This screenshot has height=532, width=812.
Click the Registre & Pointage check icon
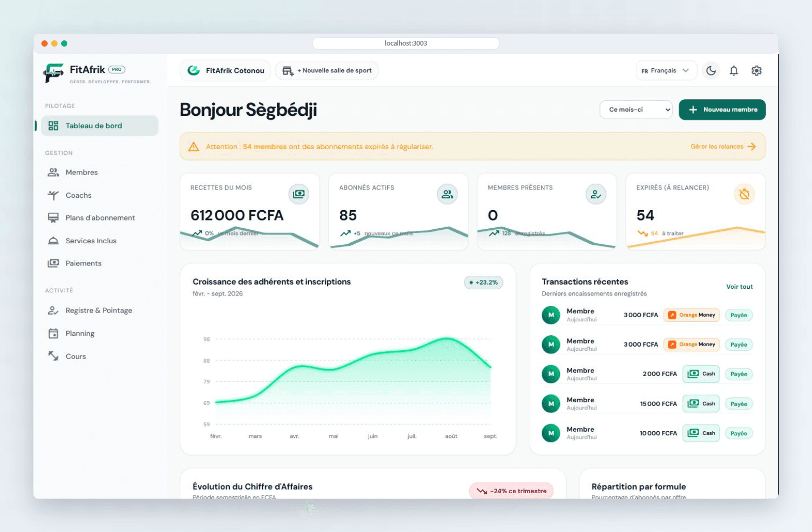[x=53, y=311]
